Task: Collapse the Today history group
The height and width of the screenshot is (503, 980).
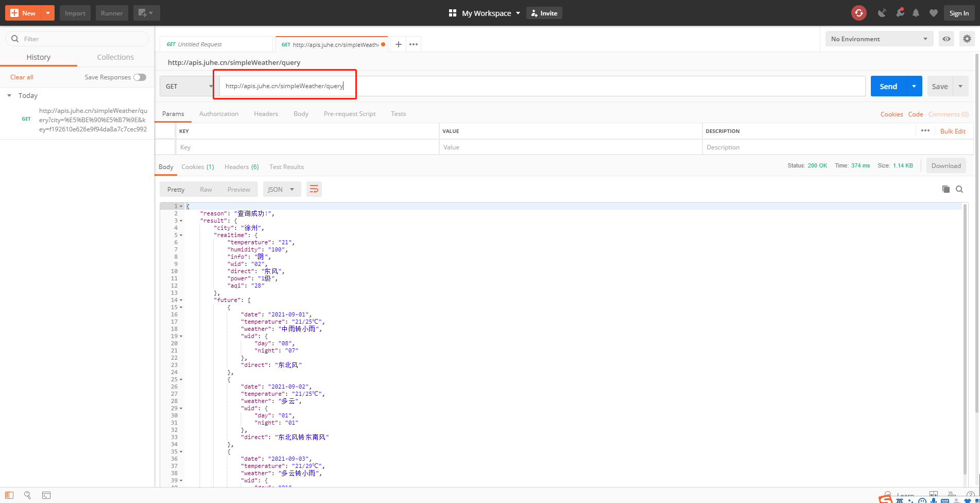Action: (x=9, y=95)
